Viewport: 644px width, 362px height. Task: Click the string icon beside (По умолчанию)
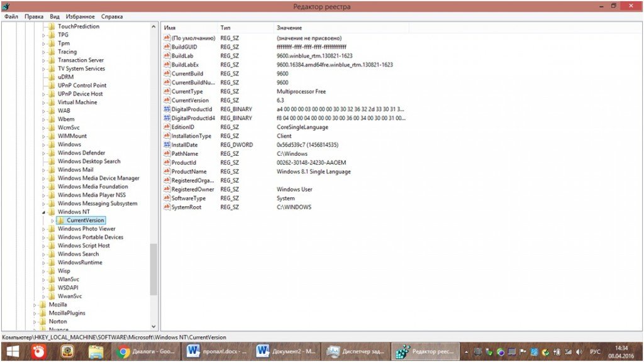click(x=167, y=38)
